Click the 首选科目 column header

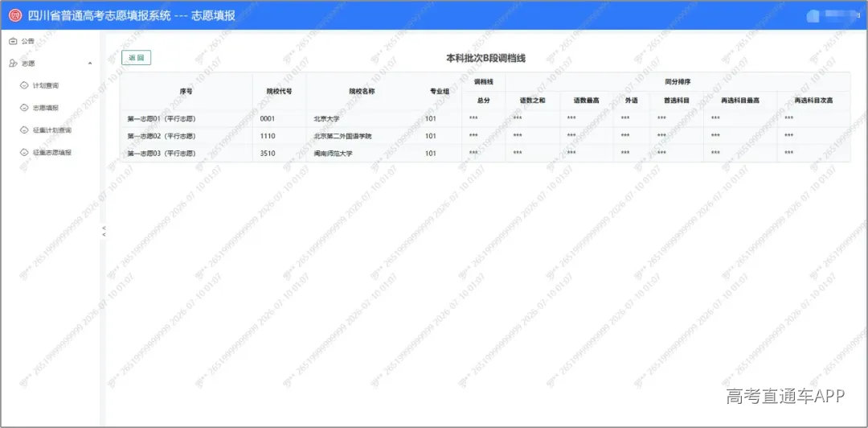[x=677, y=101]
